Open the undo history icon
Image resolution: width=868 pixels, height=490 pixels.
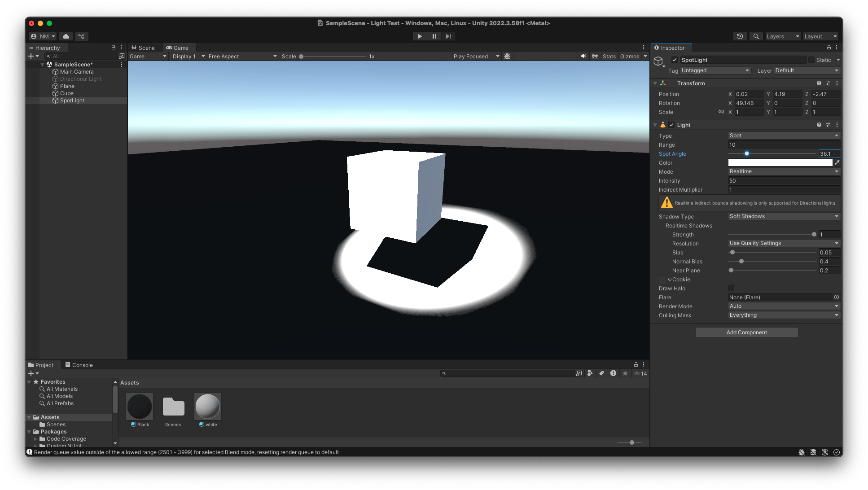point(740,36)
